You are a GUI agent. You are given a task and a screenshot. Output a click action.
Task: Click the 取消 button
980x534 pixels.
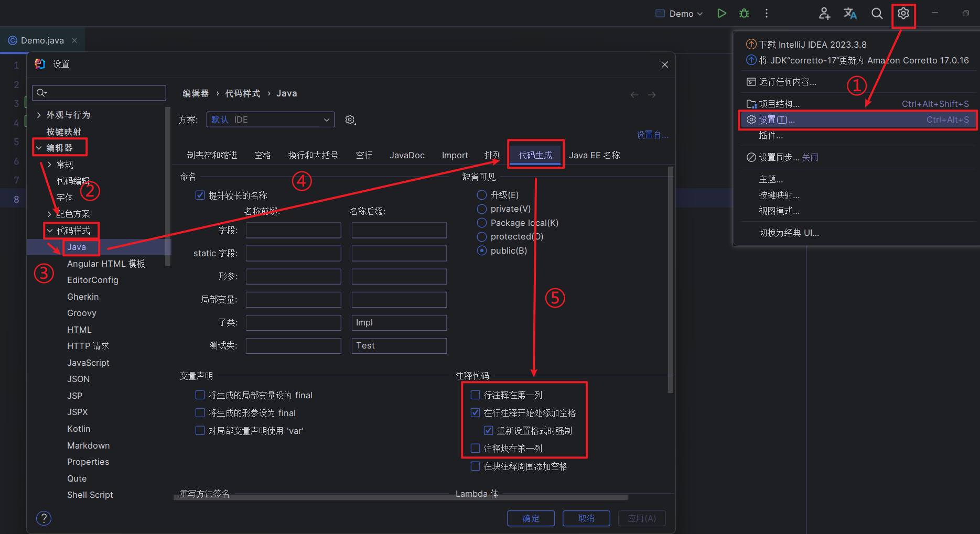(x=586, y=518)
